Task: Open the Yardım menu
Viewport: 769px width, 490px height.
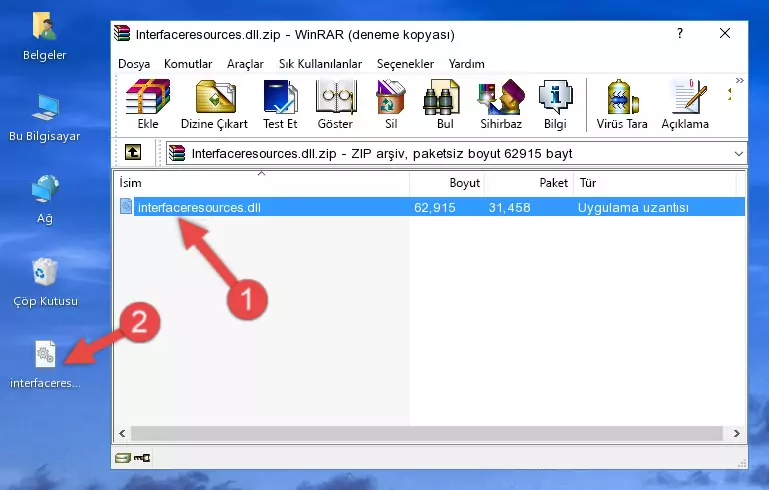Action: coord(466,64)
